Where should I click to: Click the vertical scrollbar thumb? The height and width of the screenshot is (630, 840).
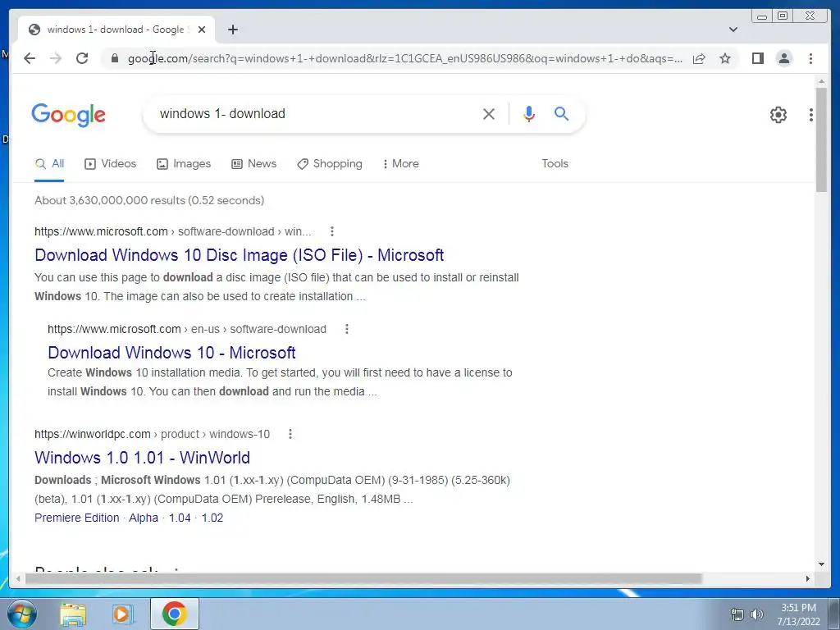821,139
